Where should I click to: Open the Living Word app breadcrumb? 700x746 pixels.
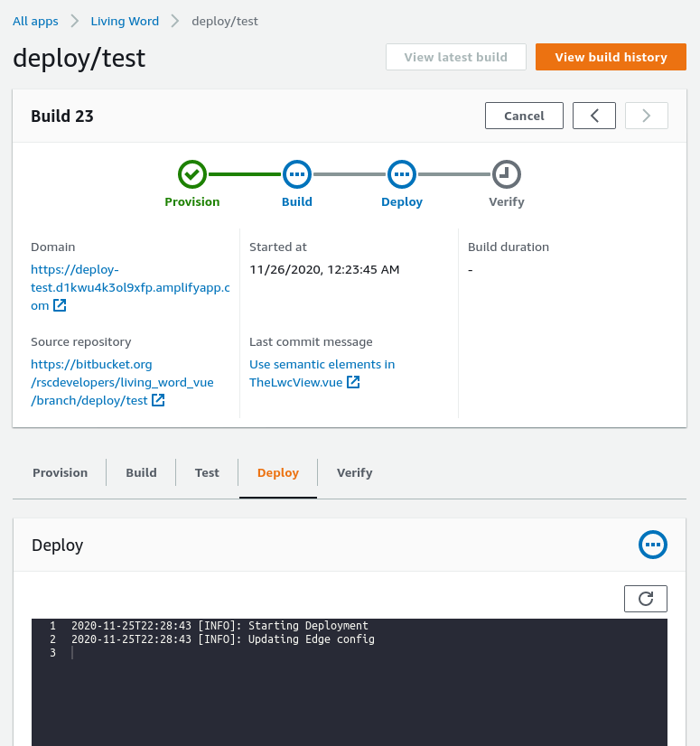tap(124, 21)
